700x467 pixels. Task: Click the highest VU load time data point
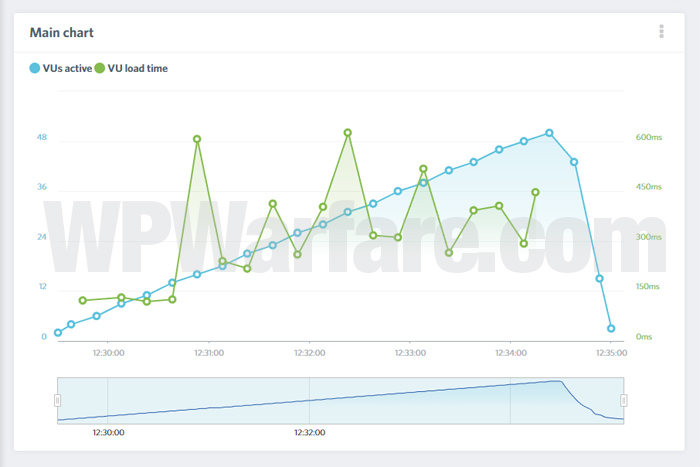348,133
